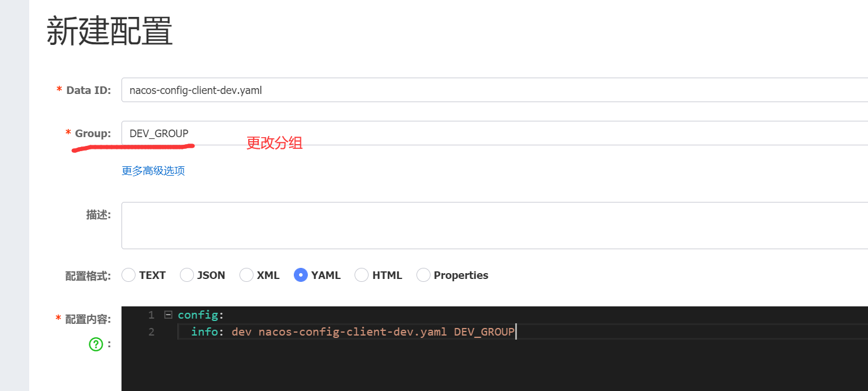Select the JSON format radio button

187,275
